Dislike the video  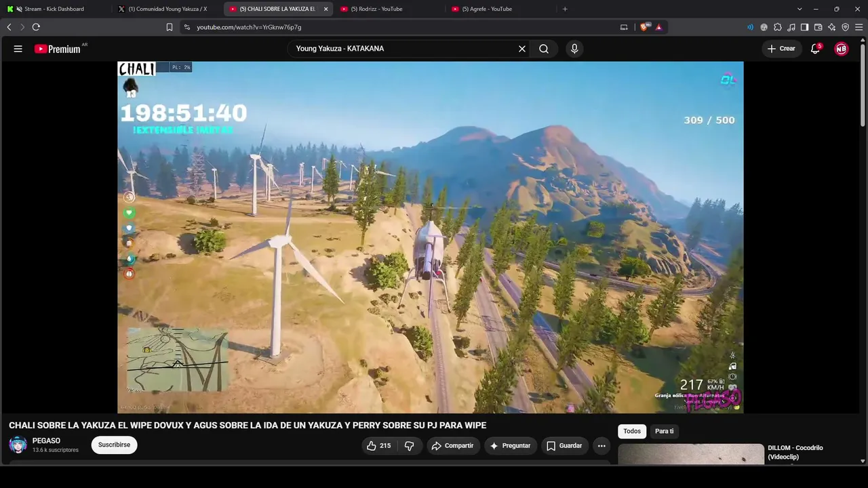tap(409, 445)
